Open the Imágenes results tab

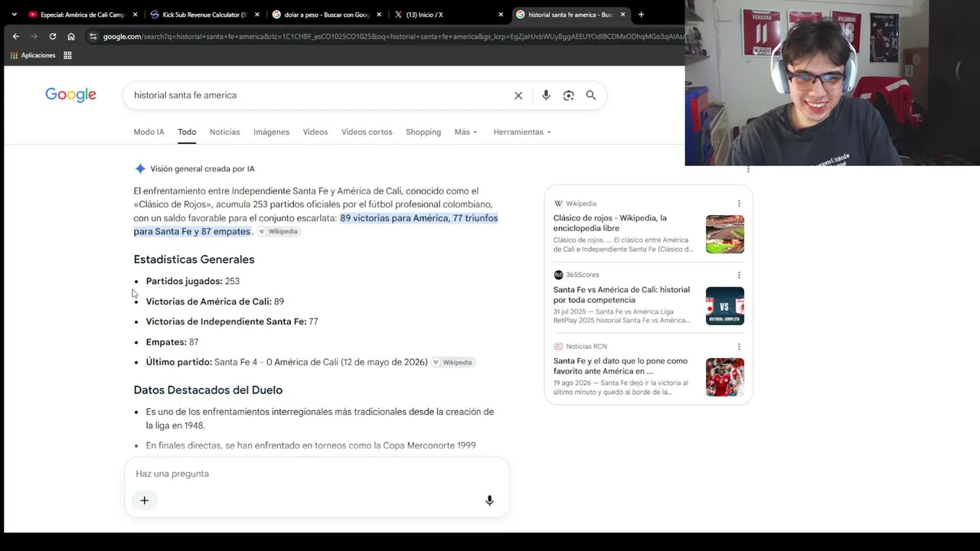point(272,132)
